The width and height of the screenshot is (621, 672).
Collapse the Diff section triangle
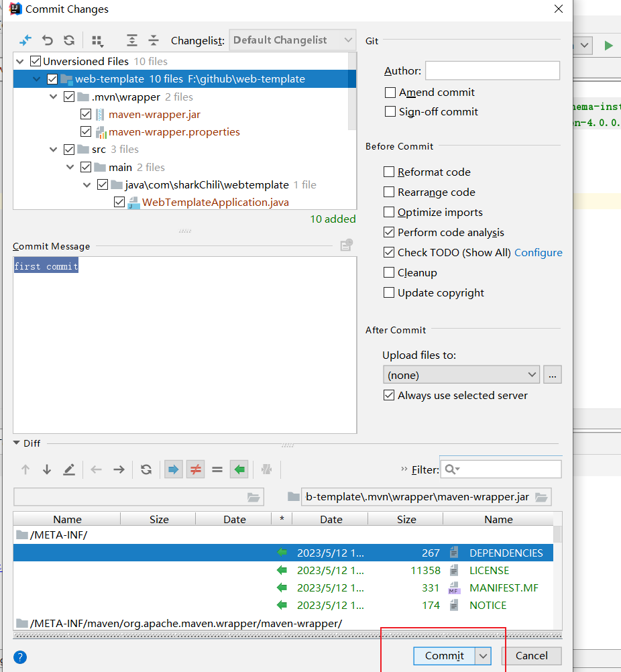tap(17, 443)
